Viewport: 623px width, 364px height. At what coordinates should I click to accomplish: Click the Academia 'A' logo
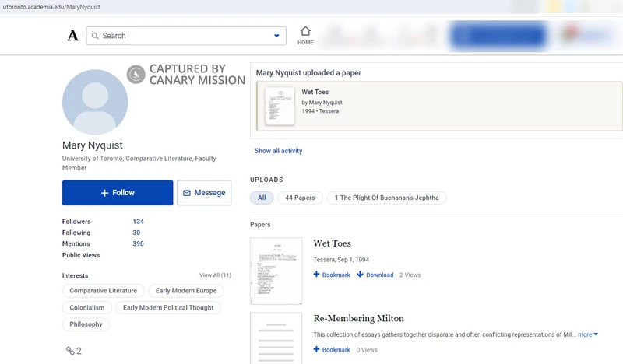(x=72, y=36)
